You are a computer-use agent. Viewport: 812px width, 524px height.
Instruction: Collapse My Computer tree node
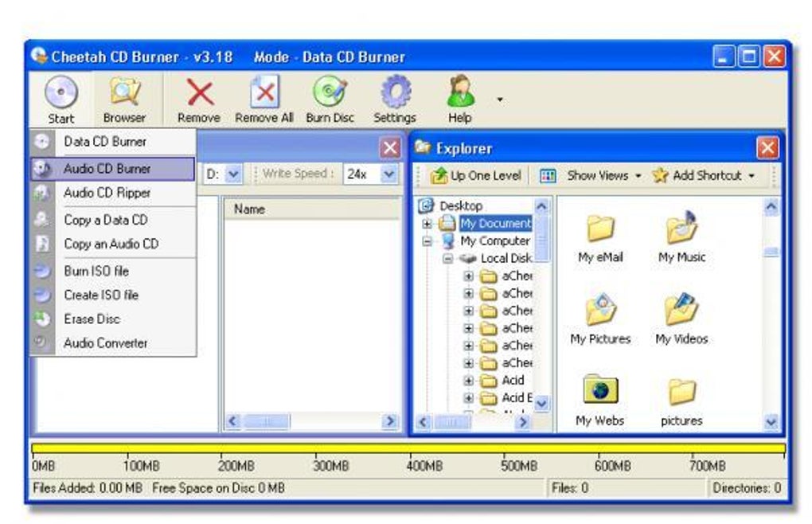[x=427, y=241]
